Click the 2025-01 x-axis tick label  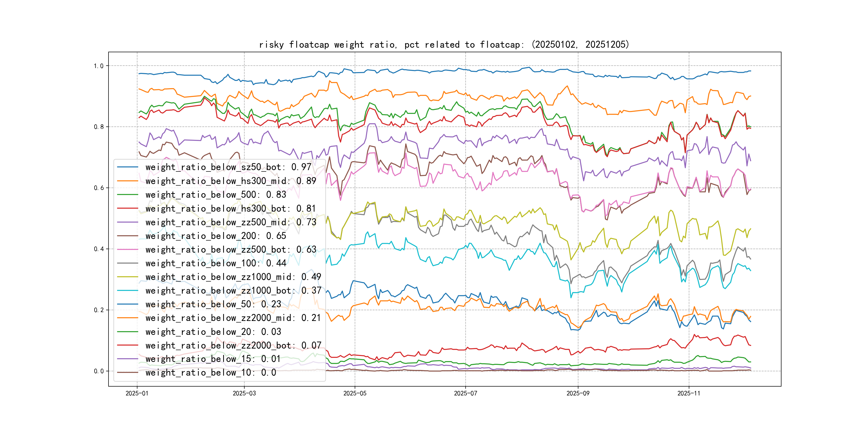(137, 393)
